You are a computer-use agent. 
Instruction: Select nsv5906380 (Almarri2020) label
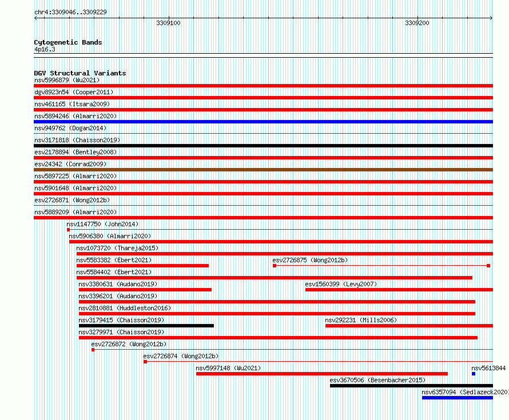pos(110,236)
